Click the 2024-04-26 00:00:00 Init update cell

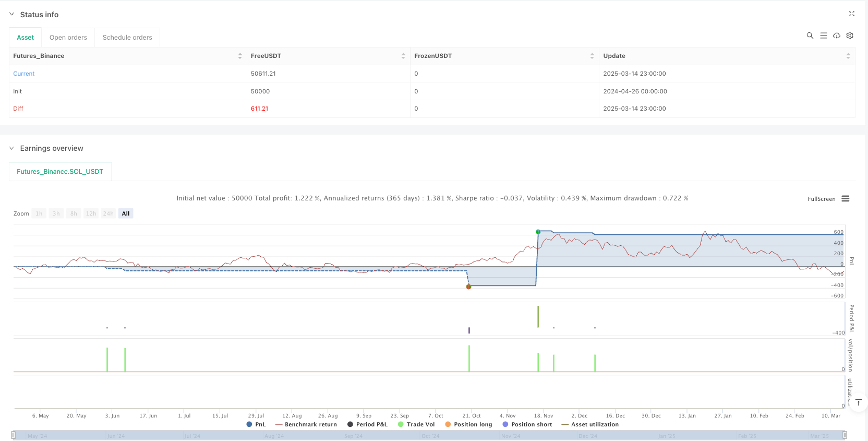pos(635,91)
